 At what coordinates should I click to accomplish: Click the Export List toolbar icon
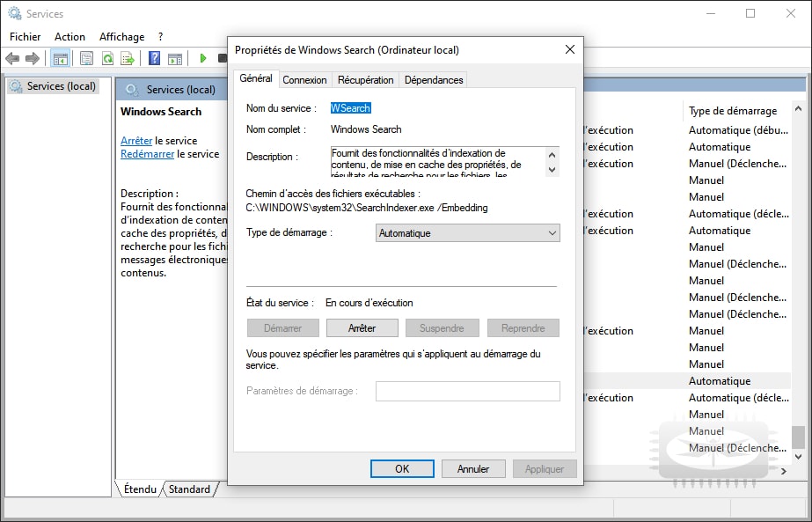[128, 59]
